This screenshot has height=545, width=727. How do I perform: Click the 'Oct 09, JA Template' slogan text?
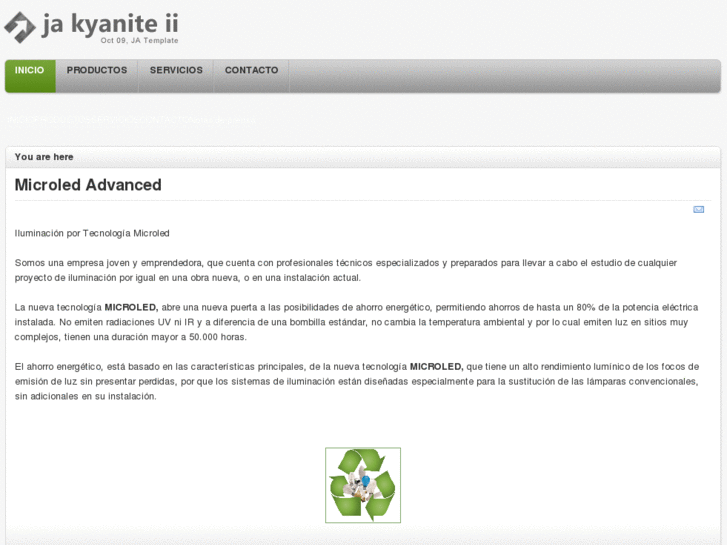pos(140,40)
